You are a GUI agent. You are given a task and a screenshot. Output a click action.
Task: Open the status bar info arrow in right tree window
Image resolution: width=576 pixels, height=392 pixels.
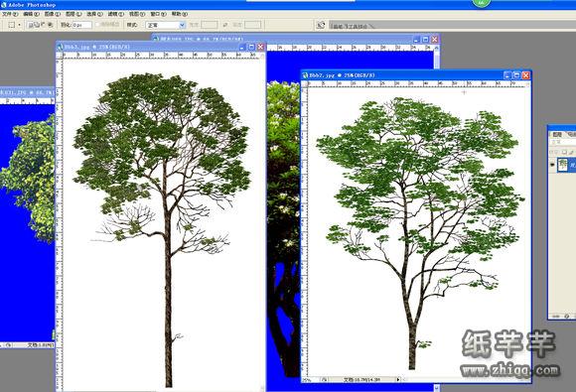click(x=398, y=379)
